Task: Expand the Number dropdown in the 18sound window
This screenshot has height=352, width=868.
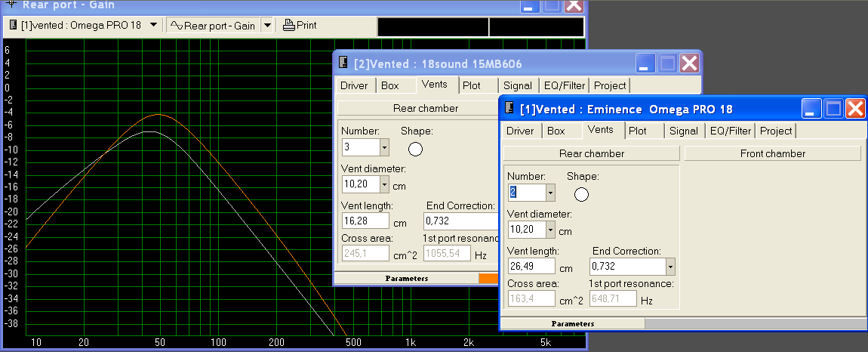Action: [384, 147]
